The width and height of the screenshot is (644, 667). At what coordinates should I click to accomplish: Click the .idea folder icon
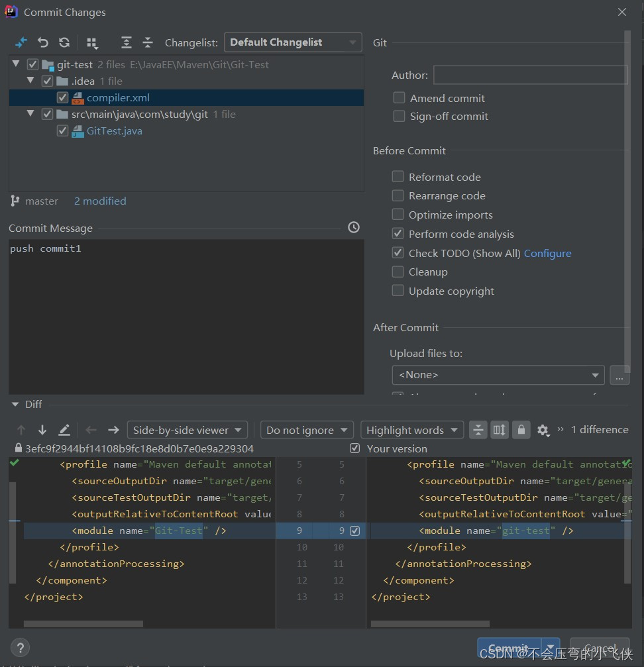(62, 81)
